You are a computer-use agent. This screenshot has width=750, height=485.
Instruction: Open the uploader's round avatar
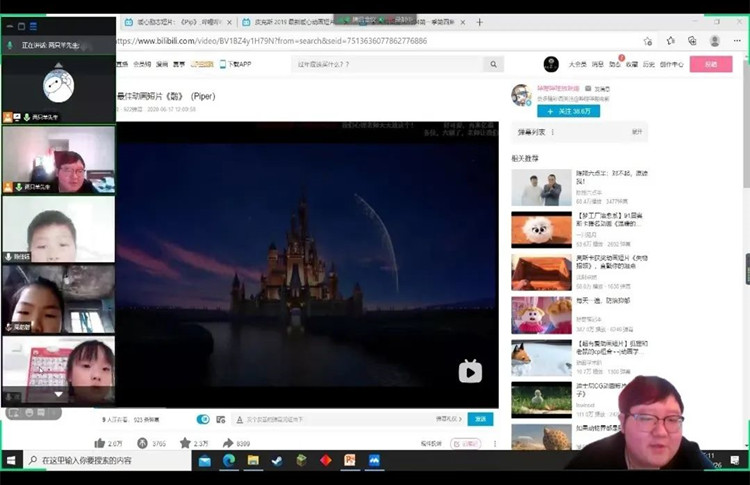pos(521,95)
